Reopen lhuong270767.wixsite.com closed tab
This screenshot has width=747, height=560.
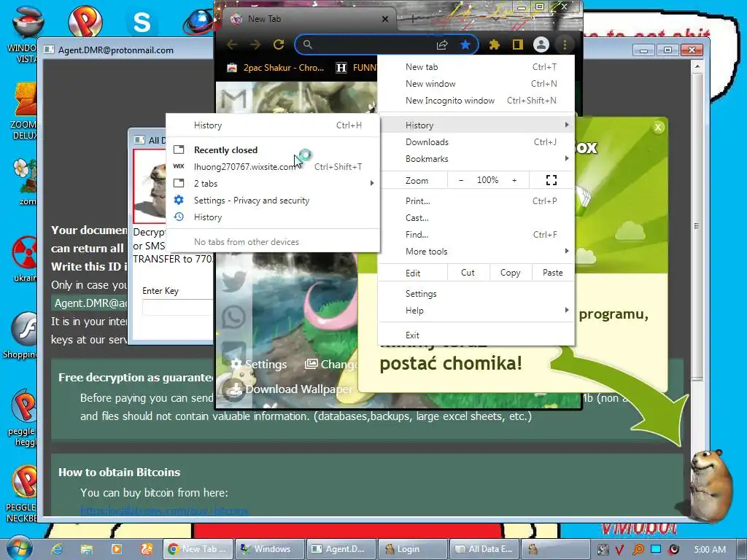(x=273, y=167)
